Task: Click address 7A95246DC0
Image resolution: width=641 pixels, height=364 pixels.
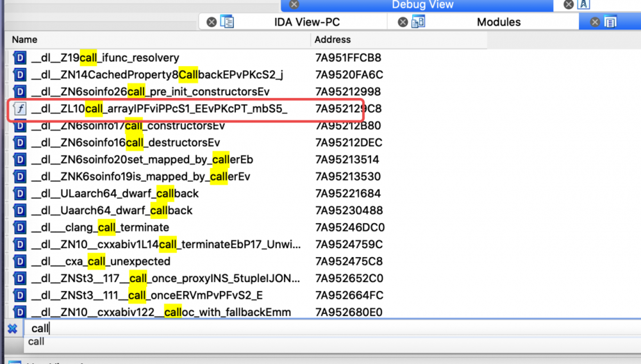Action: tap(350, 227)
